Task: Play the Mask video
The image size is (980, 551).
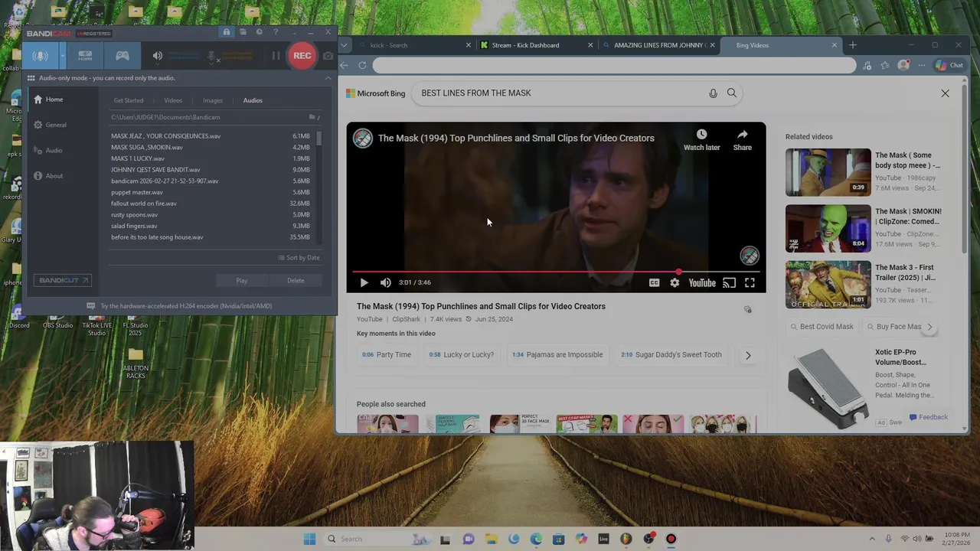Action: [x=364, y=282]
